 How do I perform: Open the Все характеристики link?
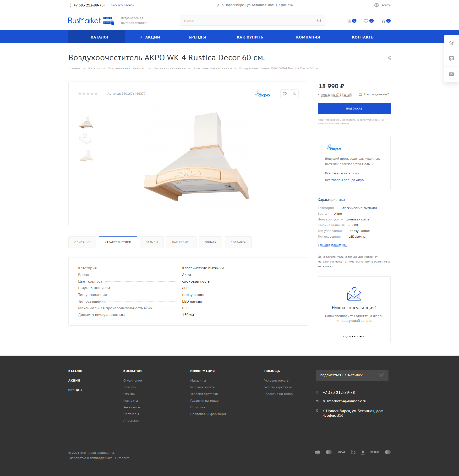click(x=332, y=245)
